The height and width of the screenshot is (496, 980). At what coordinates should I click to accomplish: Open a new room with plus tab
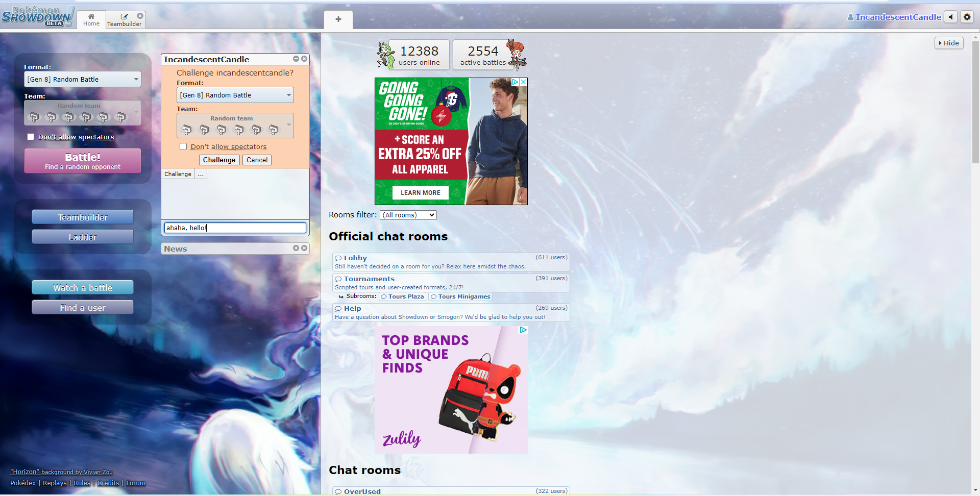(x=338, y=19)
